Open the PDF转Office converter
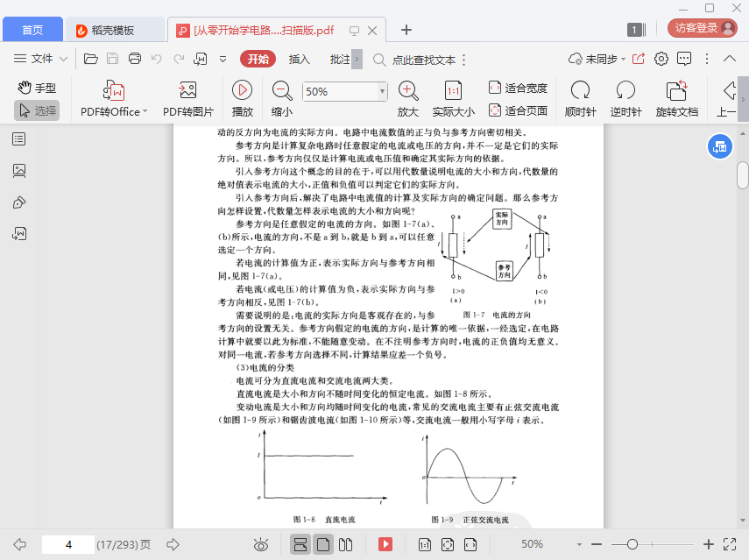 click(x=114, y=99)
